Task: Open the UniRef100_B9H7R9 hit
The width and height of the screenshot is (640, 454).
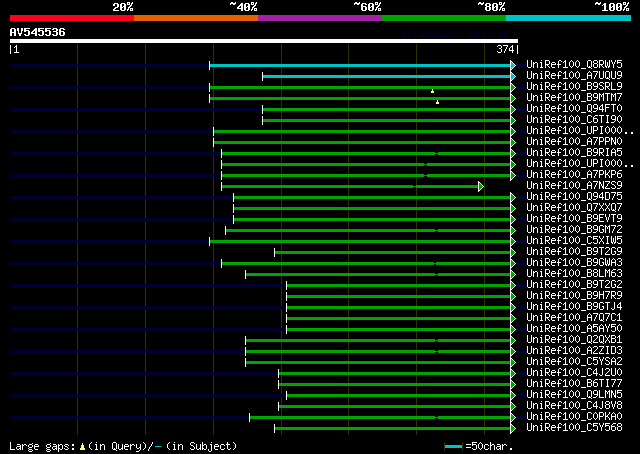Action: 574,296
